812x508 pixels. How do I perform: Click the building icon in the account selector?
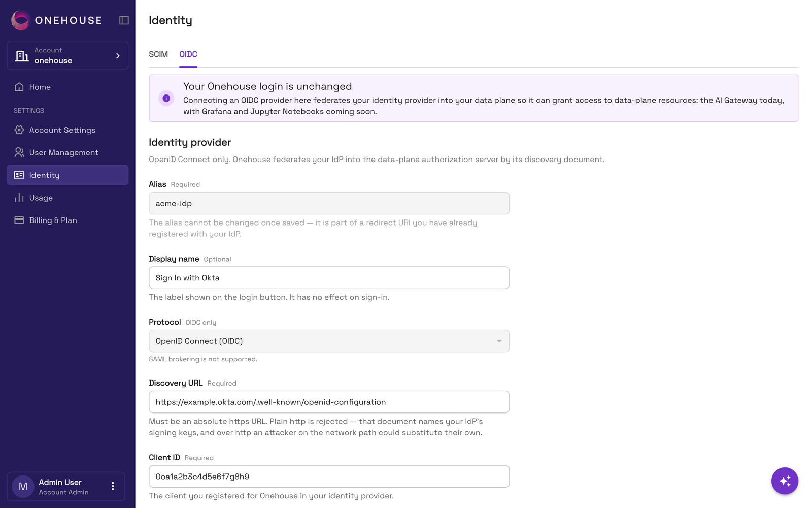pyautogui.click(x=22, y=56)
